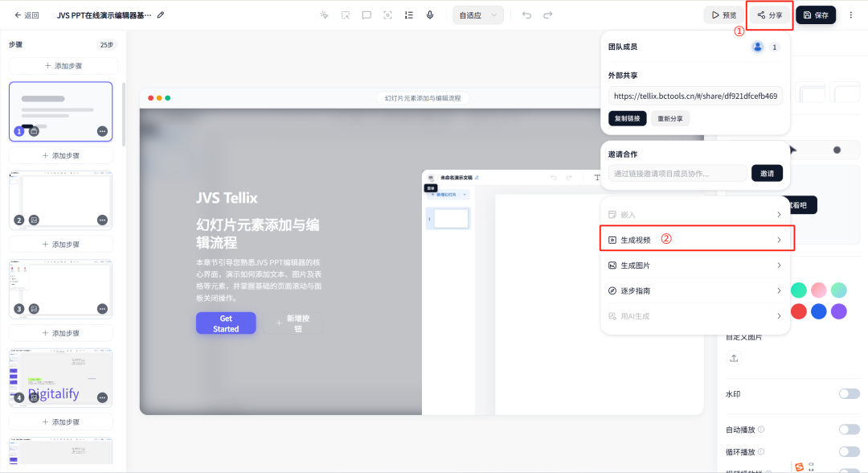Viewport: 868px width, 473px height.
Task: Select 逐步指南 in the share menu
Action: pos(694,290)
